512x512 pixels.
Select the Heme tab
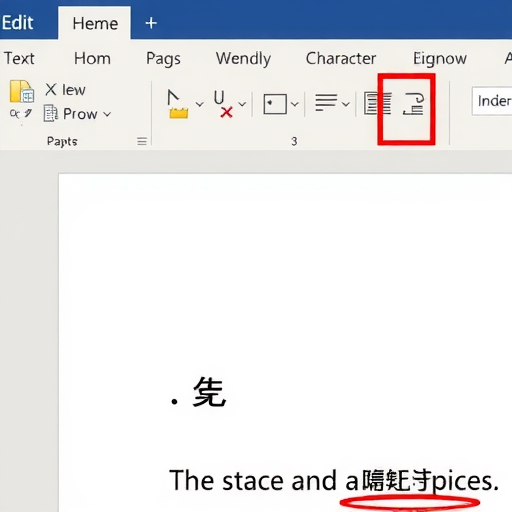click(95, 23)
